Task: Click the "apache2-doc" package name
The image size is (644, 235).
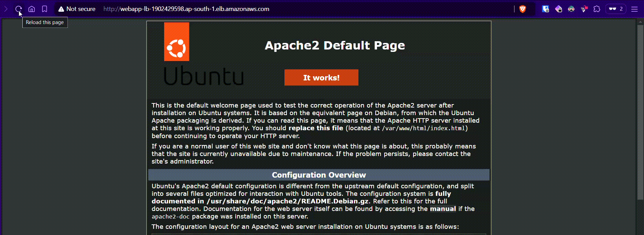Action: pos(171,216)
